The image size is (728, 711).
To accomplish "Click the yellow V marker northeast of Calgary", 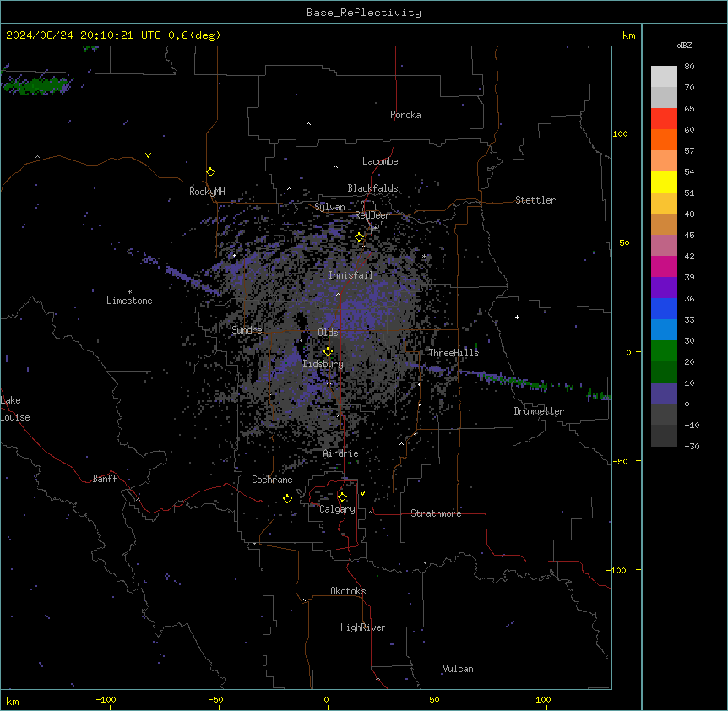I will pos(362,493).
